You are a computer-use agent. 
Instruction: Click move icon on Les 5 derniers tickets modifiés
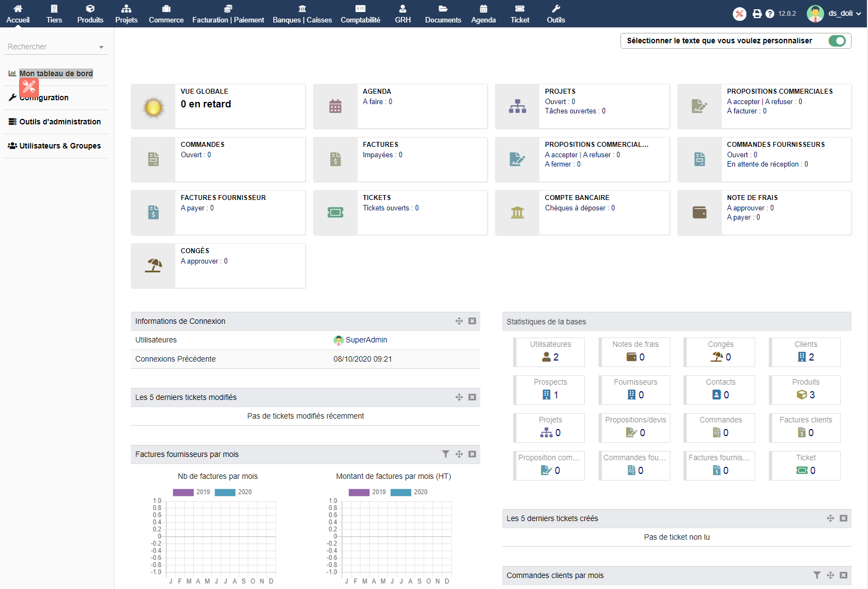(x=459, y=397)
